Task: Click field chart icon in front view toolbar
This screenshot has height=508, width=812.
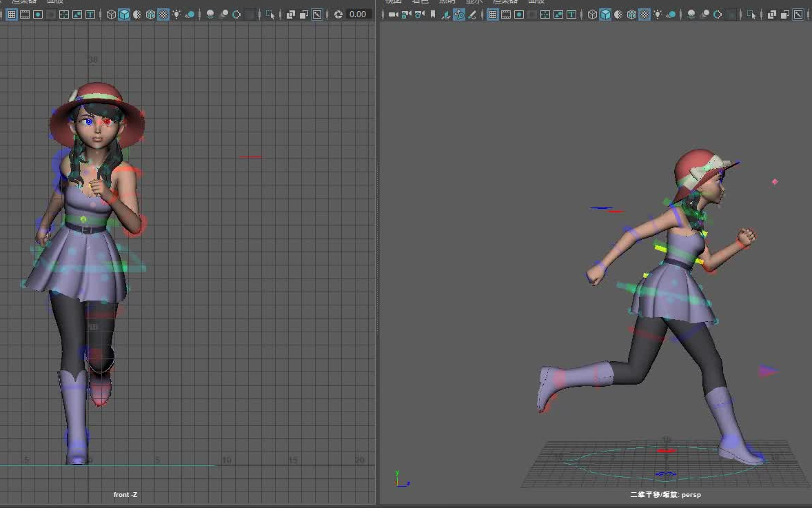Action: (63, 14)
